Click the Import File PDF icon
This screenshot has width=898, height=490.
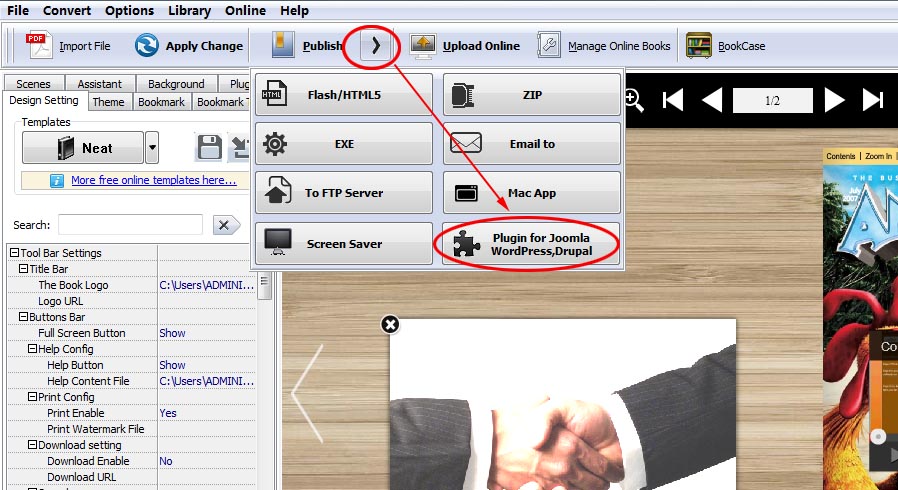[x=39, y=46]
